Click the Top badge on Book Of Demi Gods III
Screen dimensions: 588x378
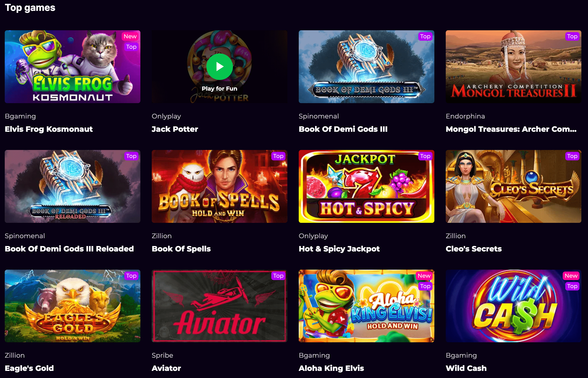425,36
